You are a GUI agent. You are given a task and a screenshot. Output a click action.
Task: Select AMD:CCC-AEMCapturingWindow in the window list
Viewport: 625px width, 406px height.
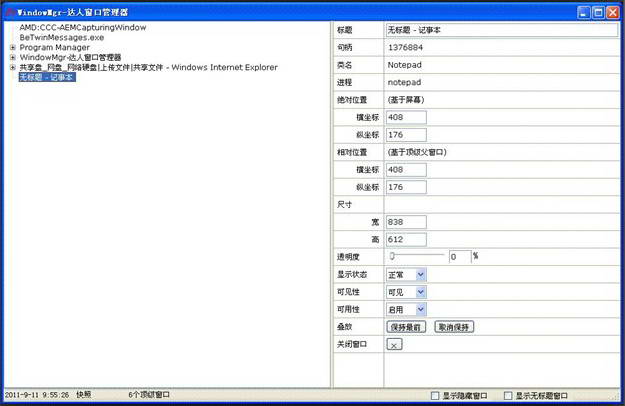coord(83,27)
